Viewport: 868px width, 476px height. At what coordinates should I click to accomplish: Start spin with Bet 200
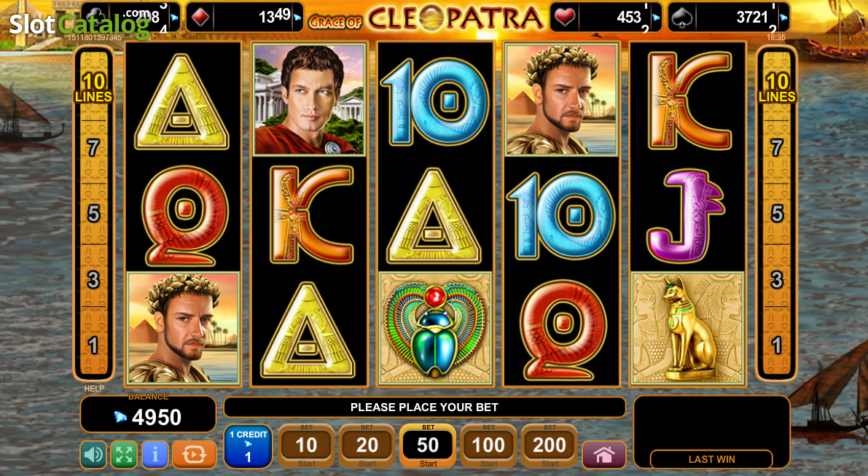(x=549, y=446)
